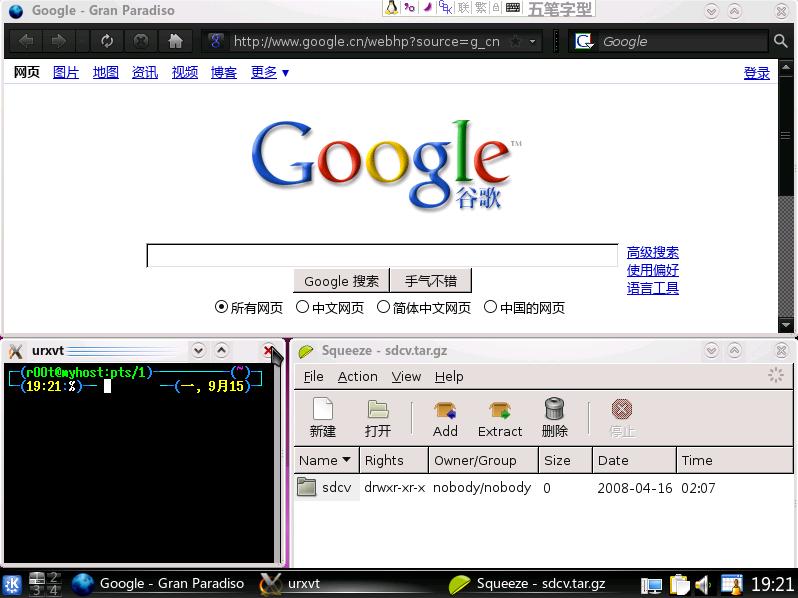
Task: Click the browser Back arrow button
Action: (x=26, y=41)
